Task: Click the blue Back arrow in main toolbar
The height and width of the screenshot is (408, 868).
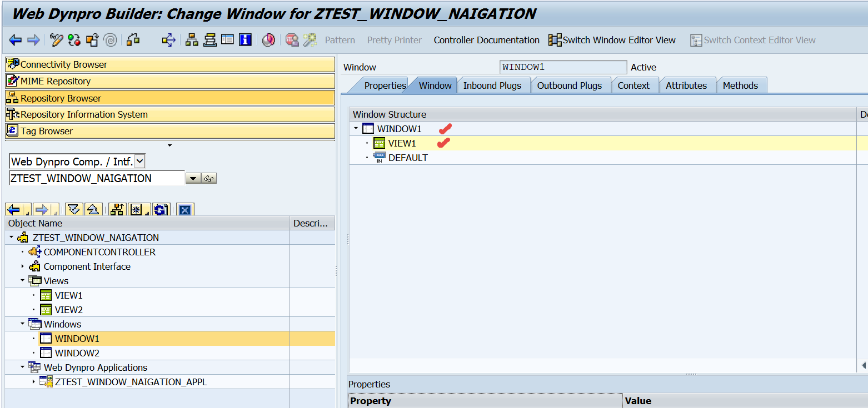Action: [x=16, y=40]
